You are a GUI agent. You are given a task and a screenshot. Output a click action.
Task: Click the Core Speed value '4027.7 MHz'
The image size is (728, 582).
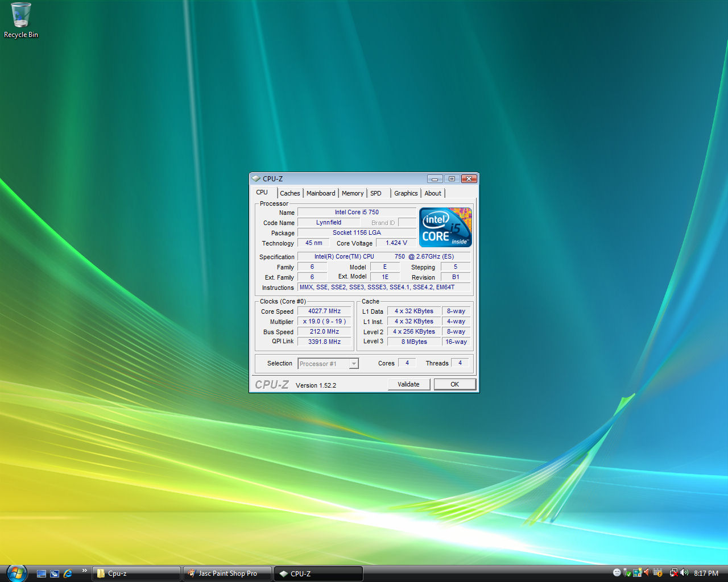(325, 311)
